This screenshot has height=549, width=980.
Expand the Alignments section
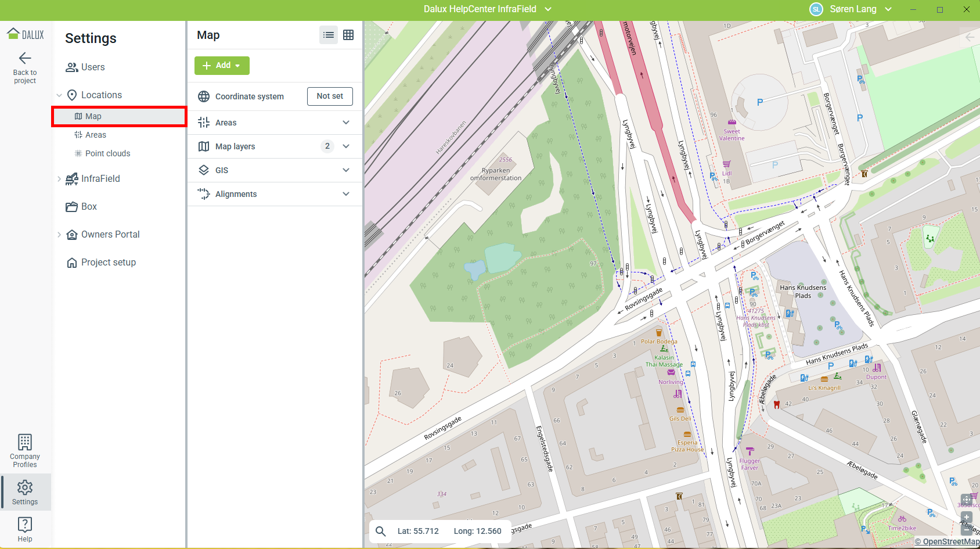[x=346, y=194]
